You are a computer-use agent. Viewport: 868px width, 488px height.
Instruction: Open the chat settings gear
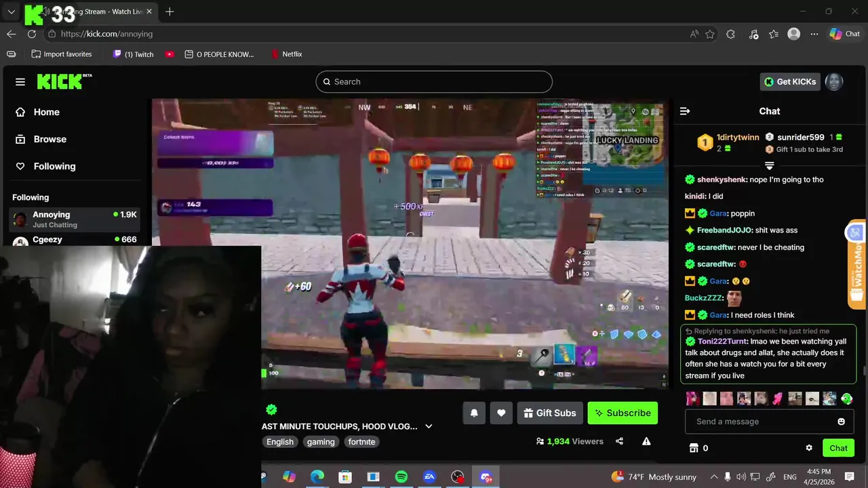(809, 448)
